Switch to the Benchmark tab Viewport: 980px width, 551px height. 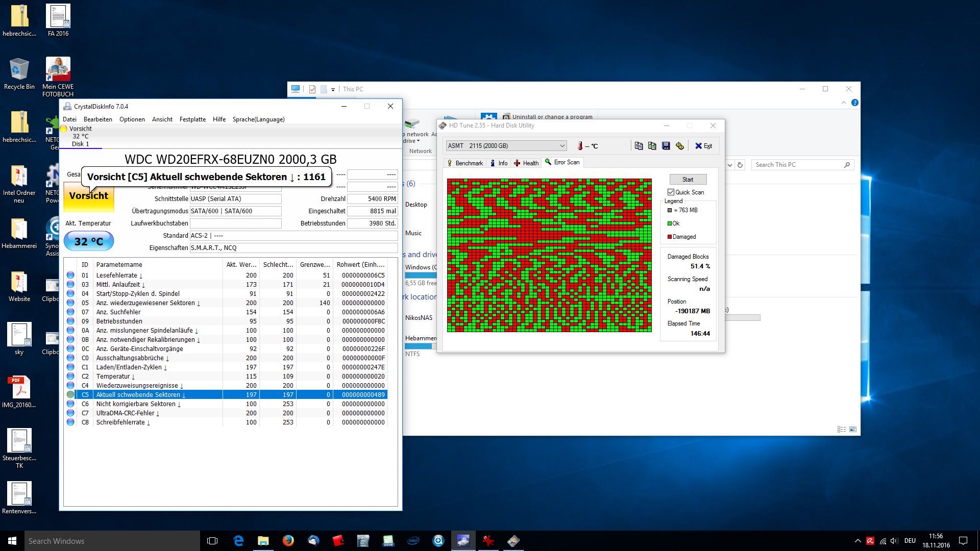pos(465,163)
